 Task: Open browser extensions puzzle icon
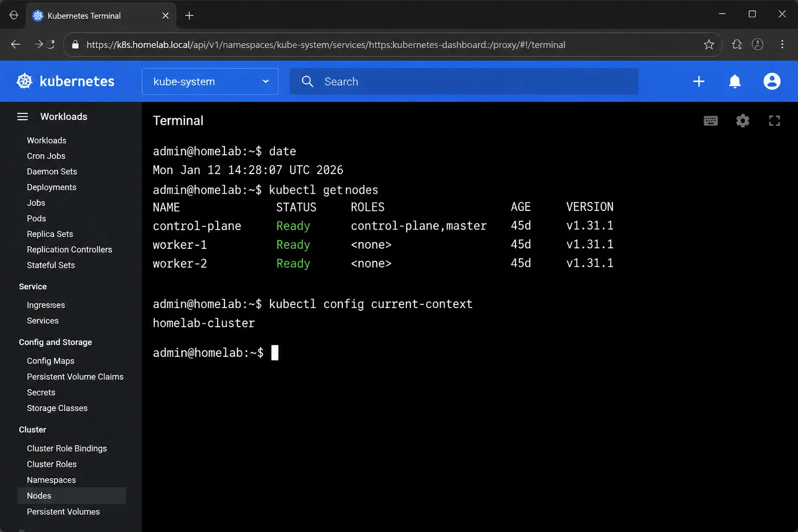click(737, 45)
